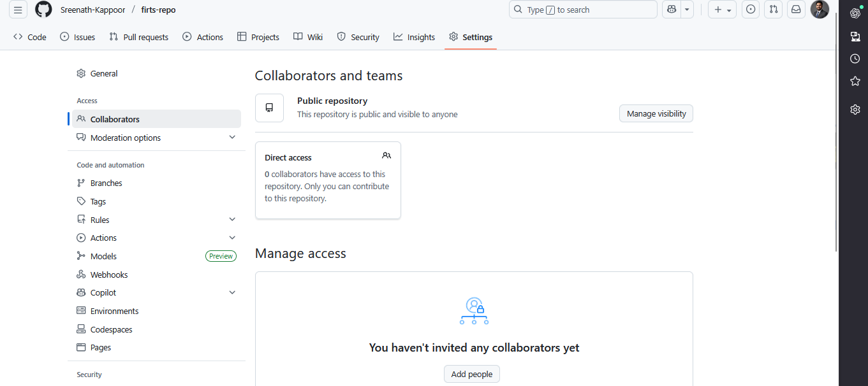Open the create new plus dropdown
The height and width of the screenshot is (386, 868).
722,10
